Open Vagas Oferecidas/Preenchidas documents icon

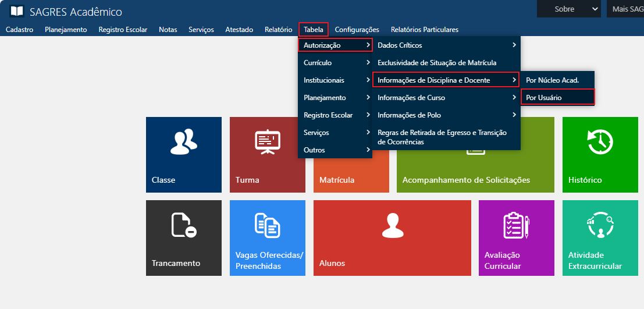pyautogui.click(x=267, y=225)
